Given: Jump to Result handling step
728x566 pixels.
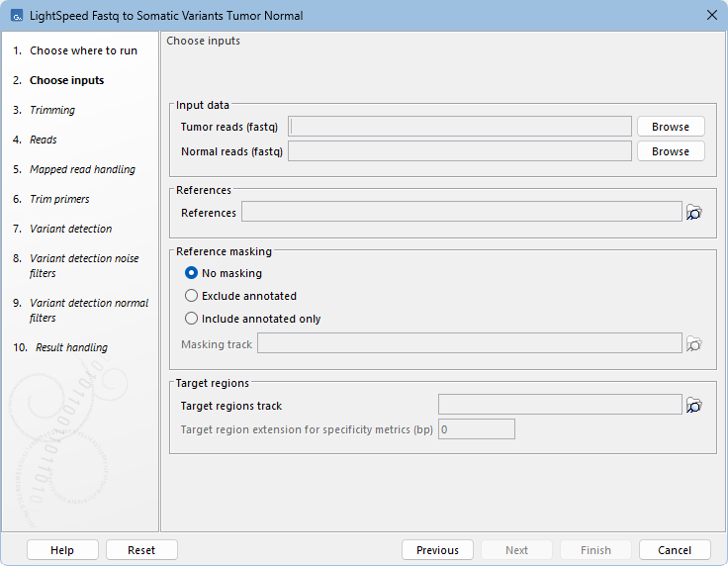Looking at the screenshot, I should (x=71, y=347).
